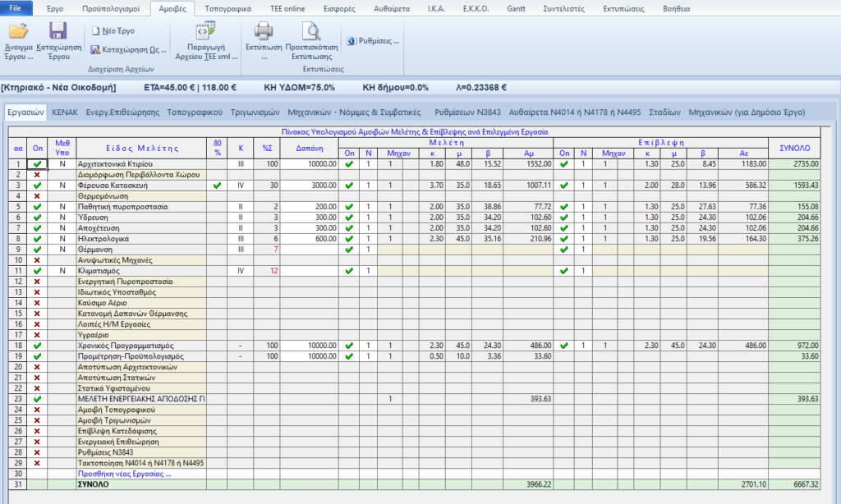The image size is (841, 504).
Task: Open Ρυθμίσεις settings in the ribbon
Action: point(373,39)
